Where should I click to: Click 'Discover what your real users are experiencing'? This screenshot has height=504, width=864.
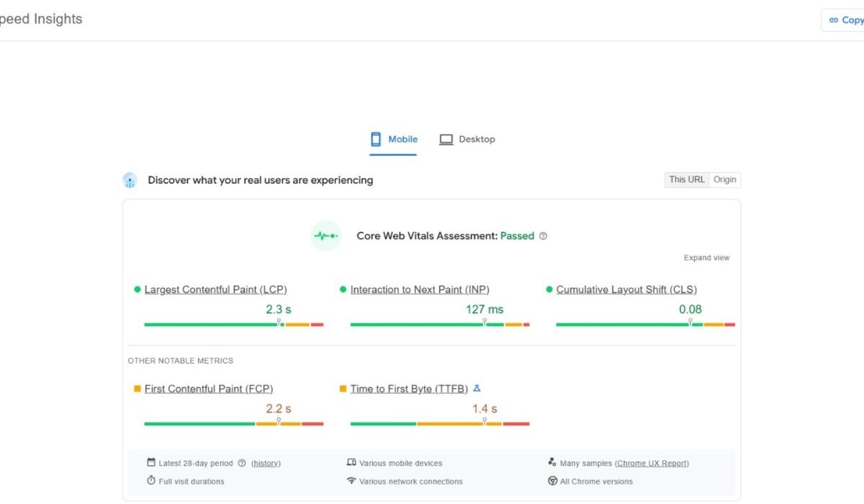click(x=261, y=180)
